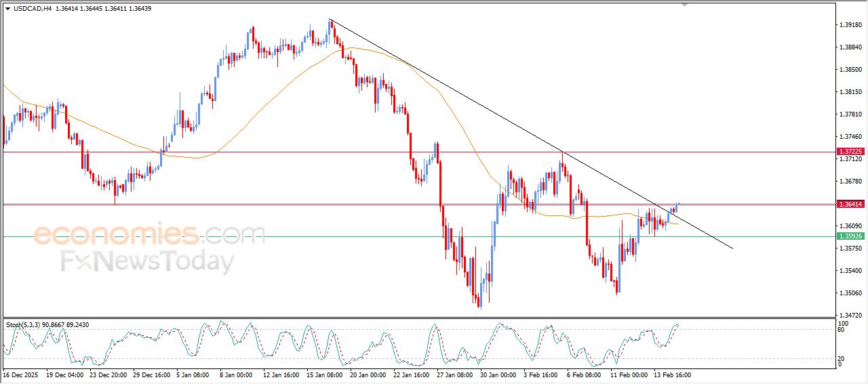Screen dimensions: 868x384
Task: Click the 16 Dec 2025 date label
Action: pos(20,375)
